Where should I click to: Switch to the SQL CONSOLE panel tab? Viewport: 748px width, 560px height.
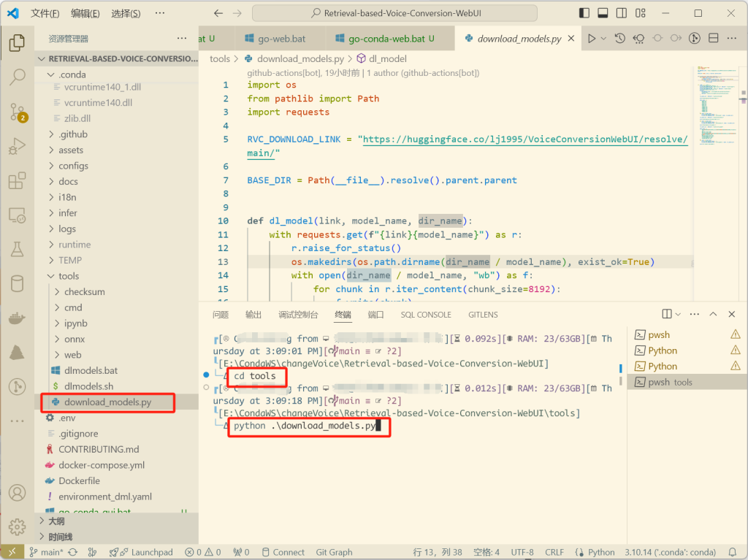426,315
